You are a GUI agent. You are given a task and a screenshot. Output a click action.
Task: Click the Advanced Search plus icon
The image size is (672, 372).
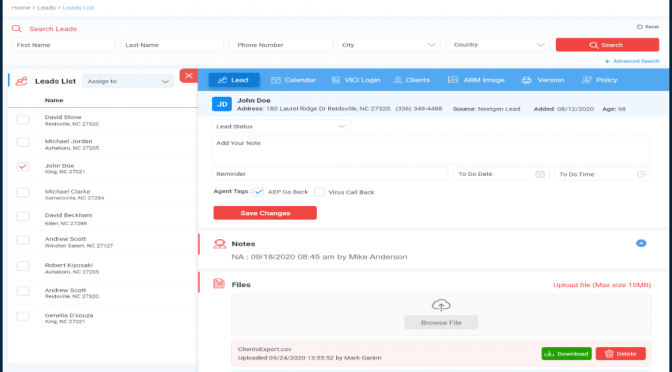(x=607, y=61)
